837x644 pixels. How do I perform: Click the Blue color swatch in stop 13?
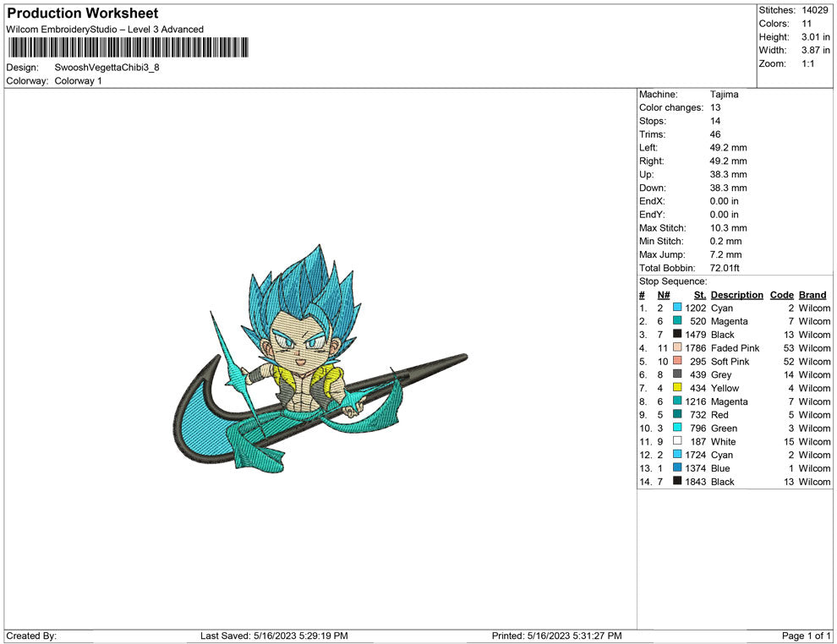677,467
